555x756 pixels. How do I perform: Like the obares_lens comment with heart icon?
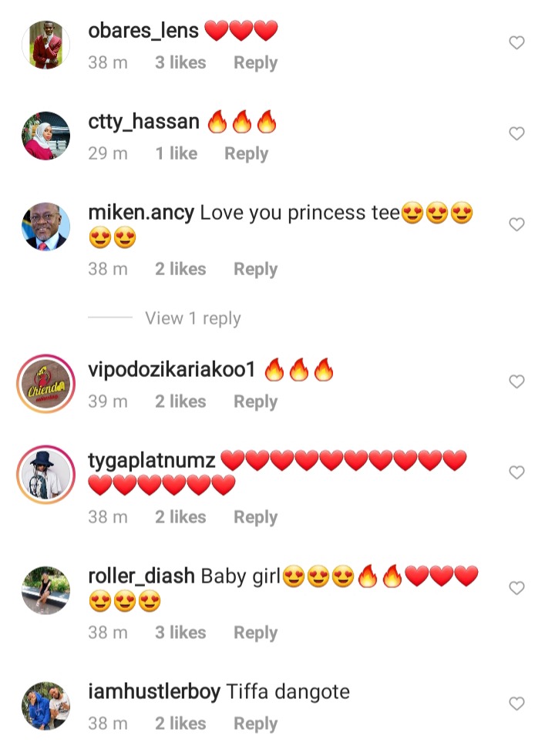[516, 43]
